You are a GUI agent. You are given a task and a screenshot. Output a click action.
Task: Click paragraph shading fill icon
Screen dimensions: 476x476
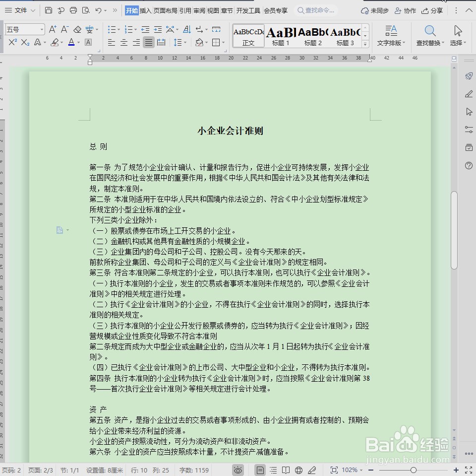click(199, 42)
